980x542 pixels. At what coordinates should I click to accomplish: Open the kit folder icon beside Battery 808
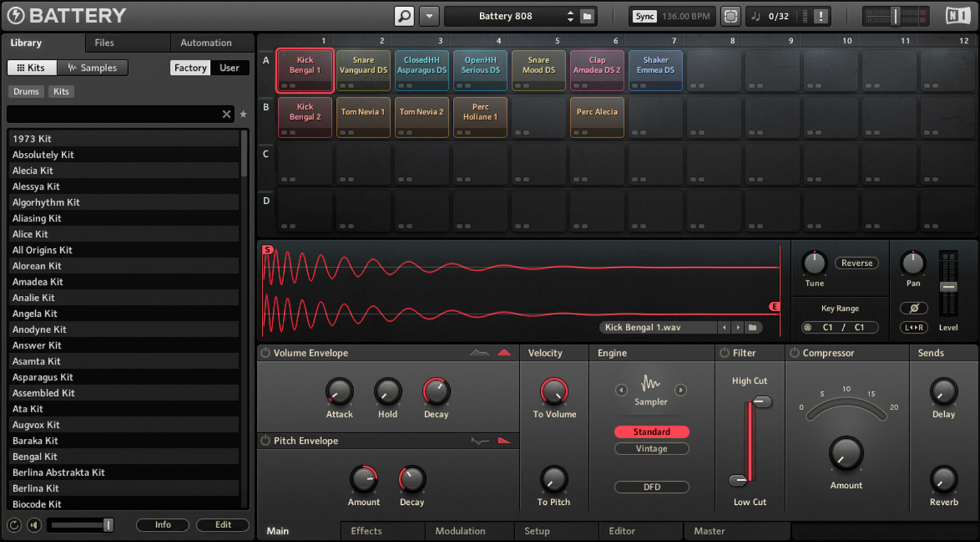[587, 16]
